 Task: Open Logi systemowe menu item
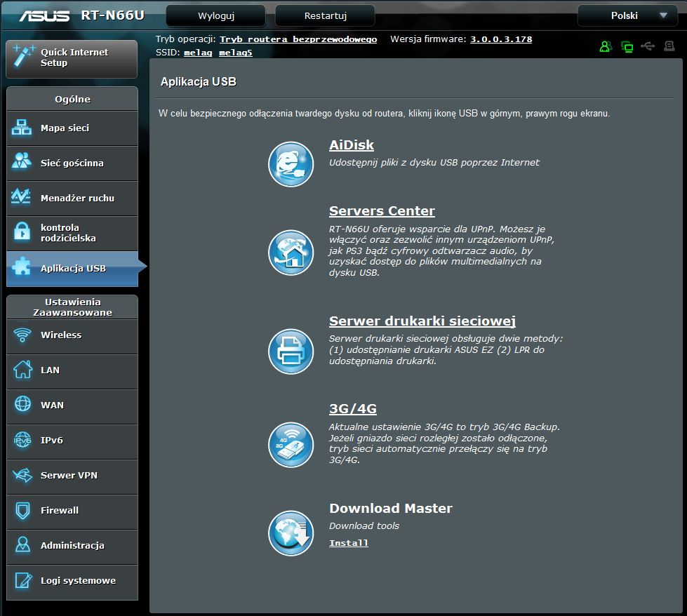coord(72,582)
